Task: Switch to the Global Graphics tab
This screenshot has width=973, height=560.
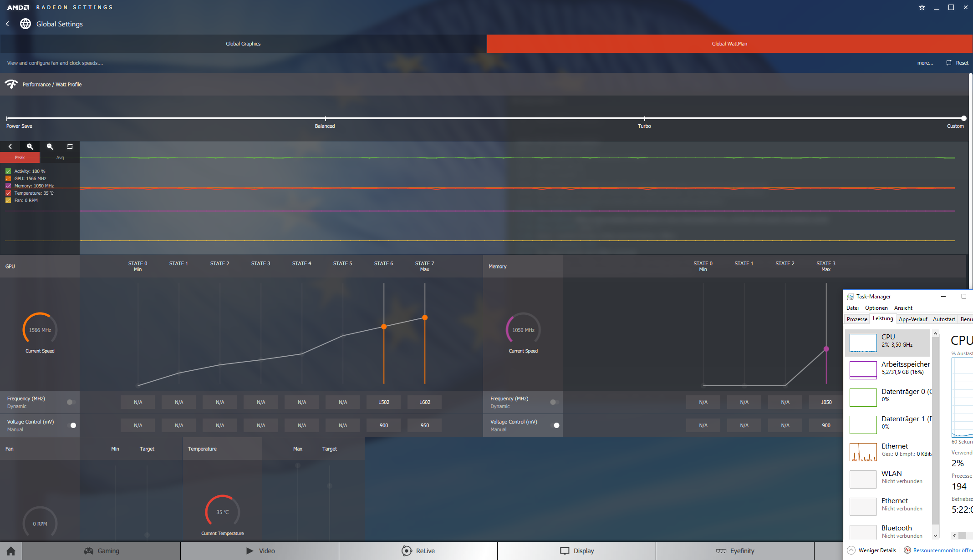Action: coord(243,44)
